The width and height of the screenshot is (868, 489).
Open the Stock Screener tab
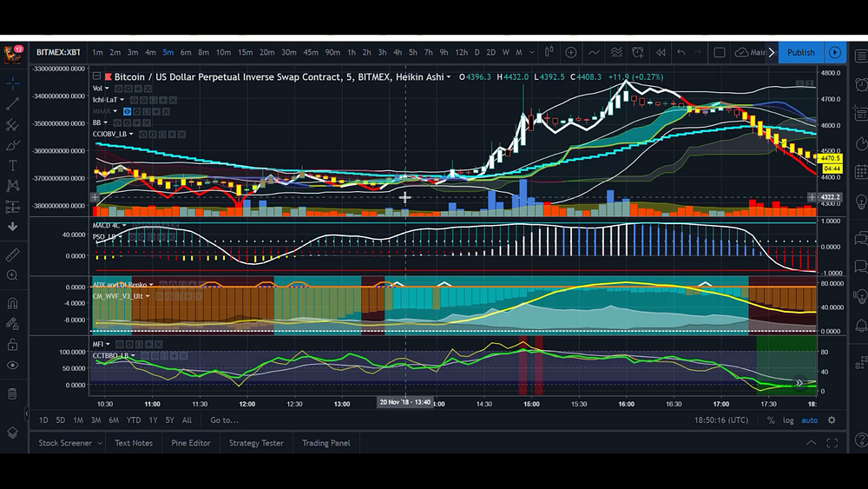65,443
